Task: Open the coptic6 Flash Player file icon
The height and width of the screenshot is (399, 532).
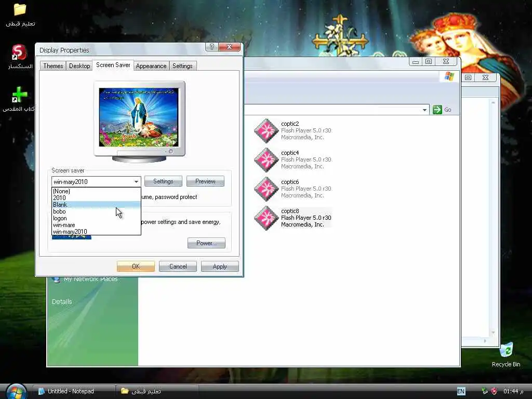Action: 267,189
